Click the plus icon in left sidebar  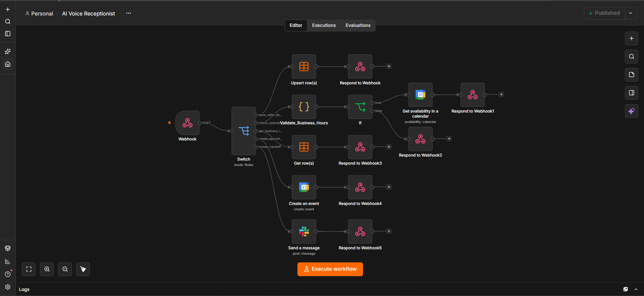[8, 9]
